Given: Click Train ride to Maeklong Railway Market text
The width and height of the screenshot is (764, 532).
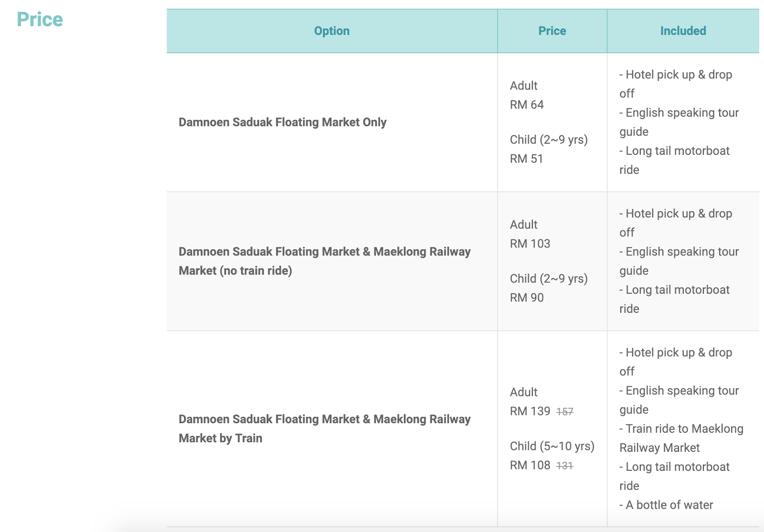Looking at the screenshot, I should 681,438.
